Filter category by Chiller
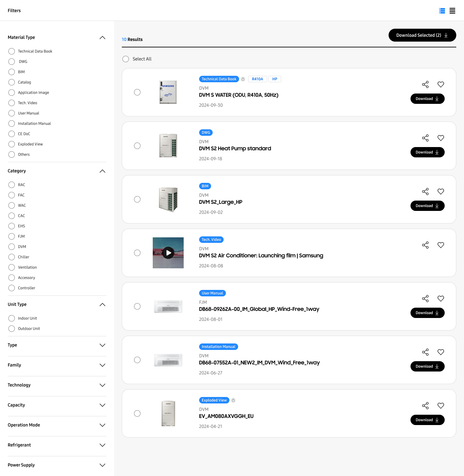The height and width of the screenshot is (476, 464). click(x=12, y=257)
